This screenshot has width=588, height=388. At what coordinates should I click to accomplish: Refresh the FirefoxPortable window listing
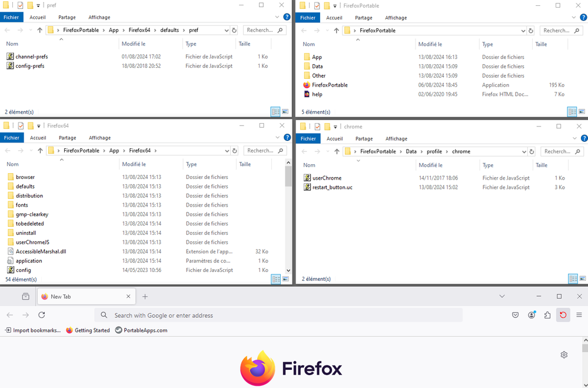531,31
